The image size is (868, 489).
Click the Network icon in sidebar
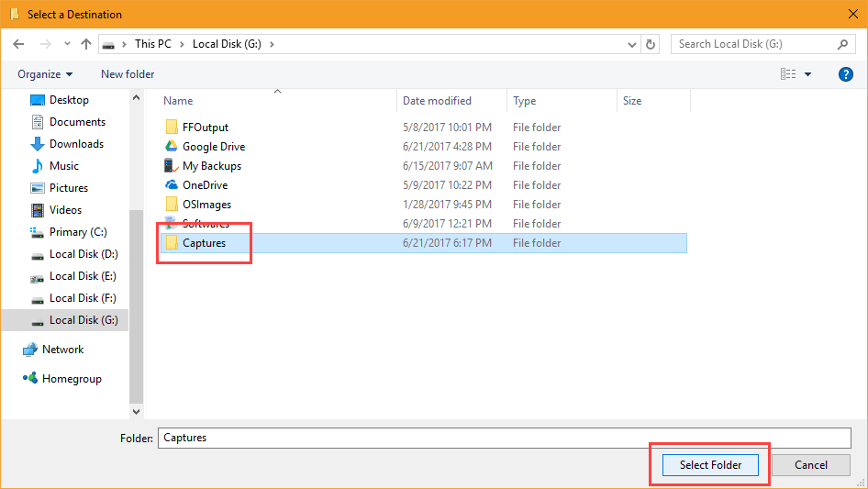(29, 350)
